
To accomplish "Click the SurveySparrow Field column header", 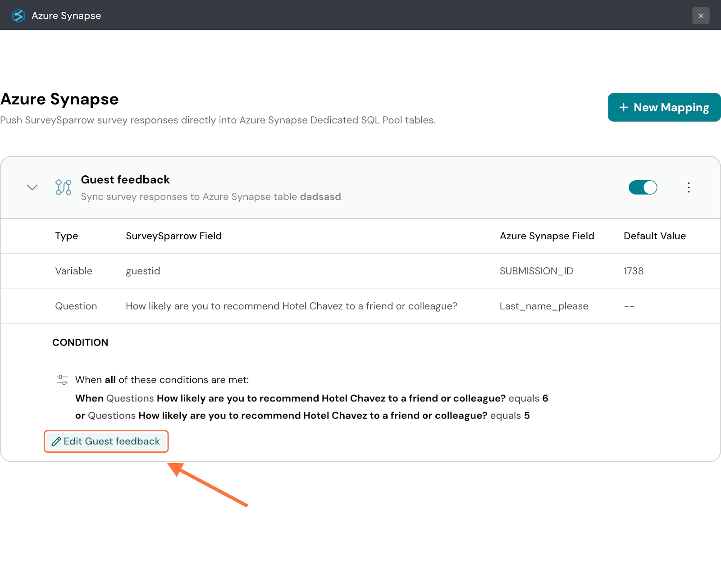I will [173, 236].
